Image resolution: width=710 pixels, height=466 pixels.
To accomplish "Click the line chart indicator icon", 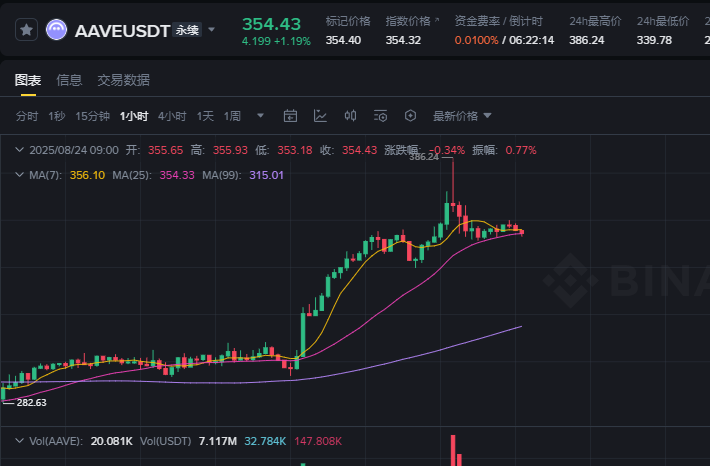I will click(320, 116).
